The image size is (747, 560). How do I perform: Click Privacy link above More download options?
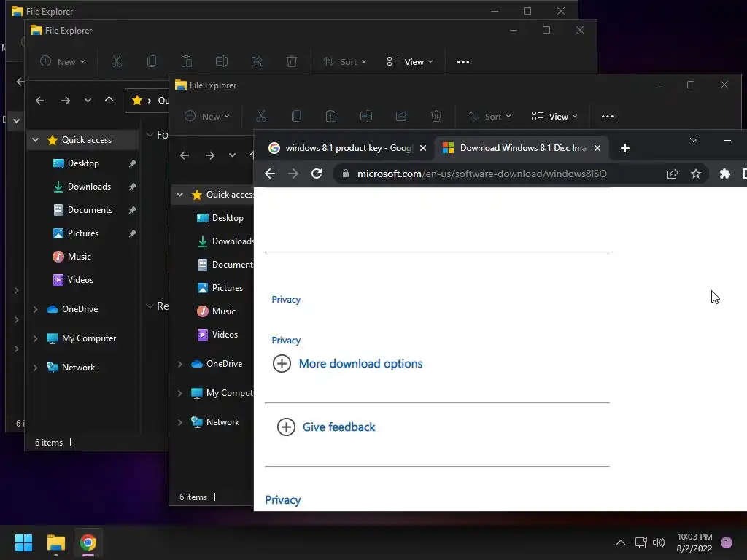tap(286, 341)
